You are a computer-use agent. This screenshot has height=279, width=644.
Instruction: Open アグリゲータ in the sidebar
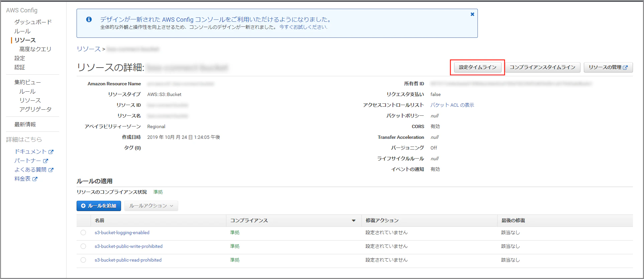pyautogui.click(x=35, y=109)
